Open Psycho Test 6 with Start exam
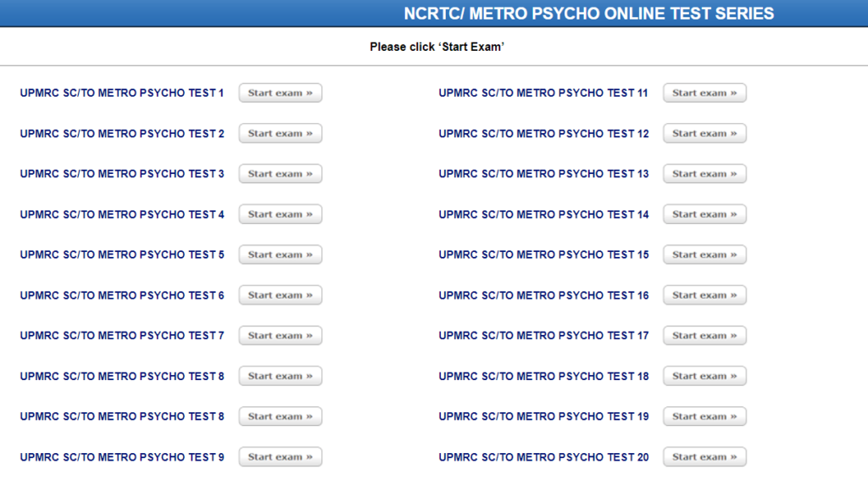The width and height of the screenshot is (868, 481). (x=280, y=295)
